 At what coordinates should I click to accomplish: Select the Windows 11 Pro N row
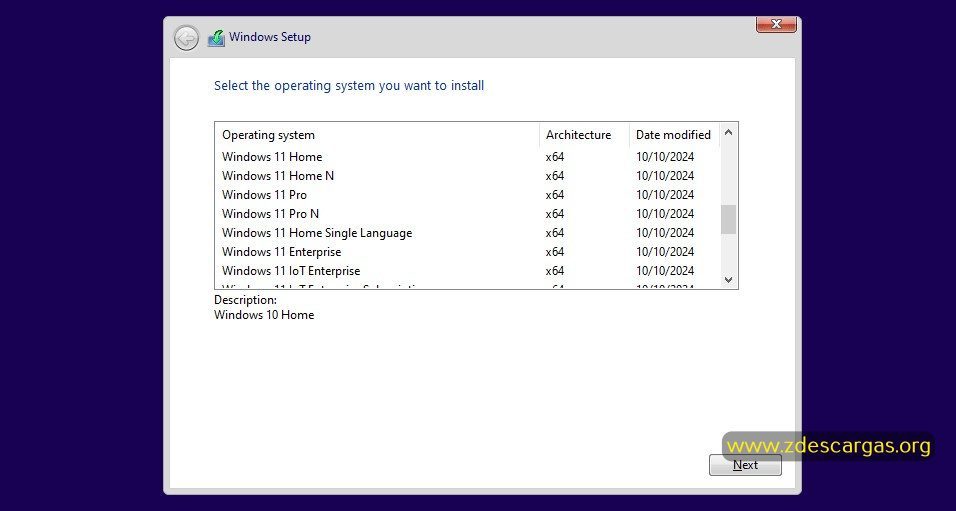(x=468, y=213)
